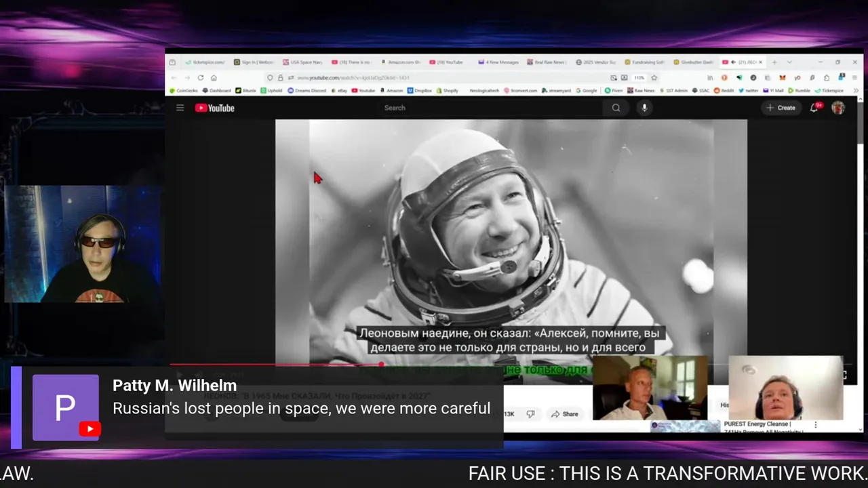Image resolution: width=868 pixels, height=488 pixels.
Task: Open the eBay bookmark
Action: pos(339,90)
